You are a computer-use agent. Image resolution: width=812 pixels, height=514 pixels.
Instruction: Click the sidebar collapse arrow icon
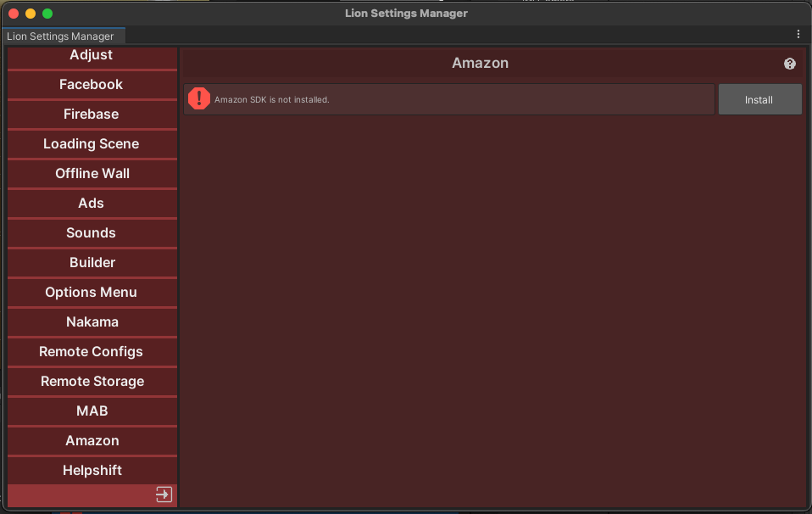(x=164, y=494)
